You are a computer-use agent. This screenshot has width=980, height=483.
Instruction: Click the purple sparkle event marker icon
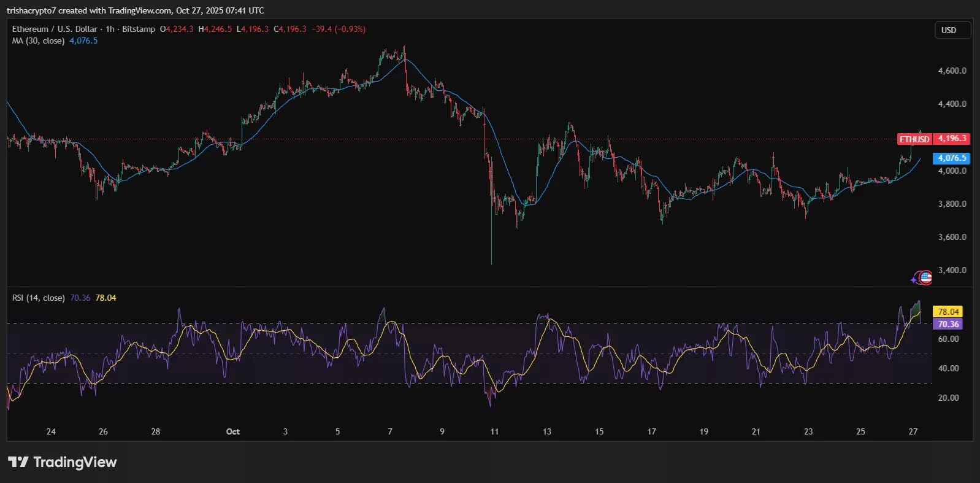(x=914, y=280)
